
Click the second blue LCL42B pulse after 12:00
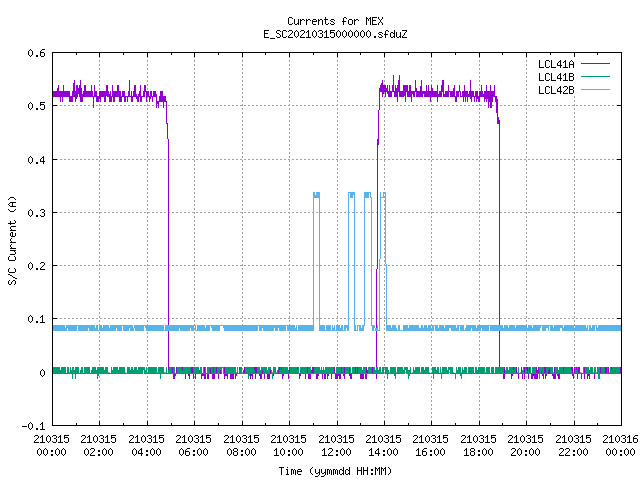(351, 261)
